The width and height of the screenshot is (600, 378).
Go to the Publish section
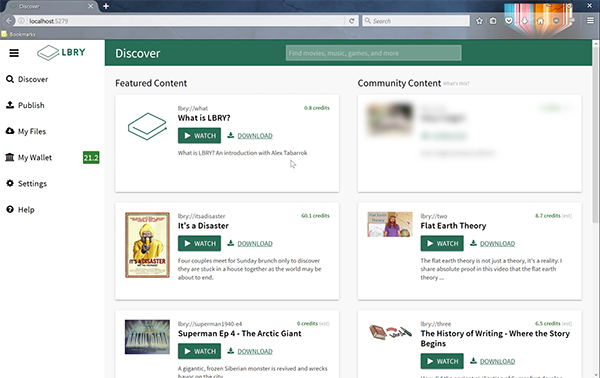coord(25,105)
